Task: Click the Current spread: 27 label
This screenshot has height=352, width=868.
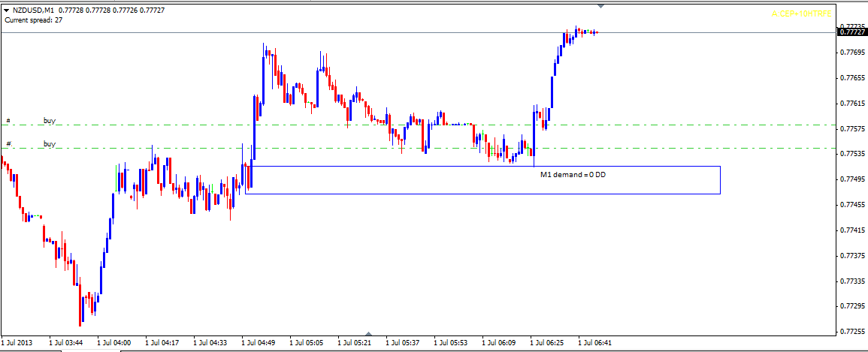Action: pyautogui.click(x=34, y=20)
